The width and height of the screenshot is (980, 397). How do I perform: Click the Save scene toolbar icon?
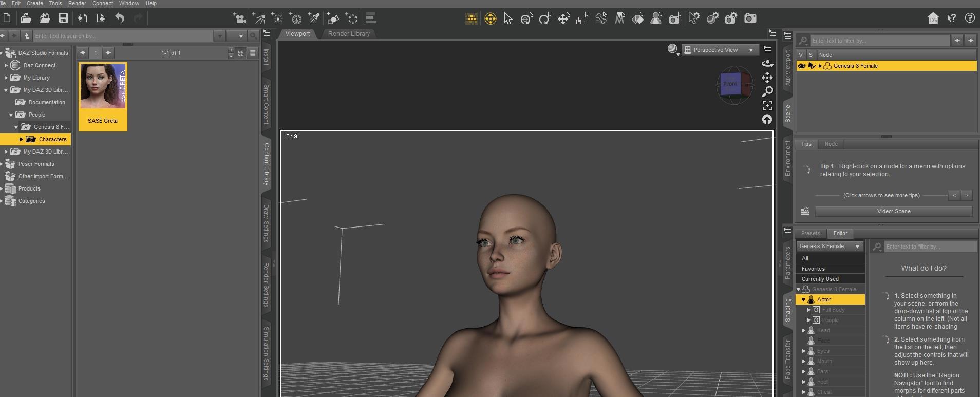coord(63,18)
